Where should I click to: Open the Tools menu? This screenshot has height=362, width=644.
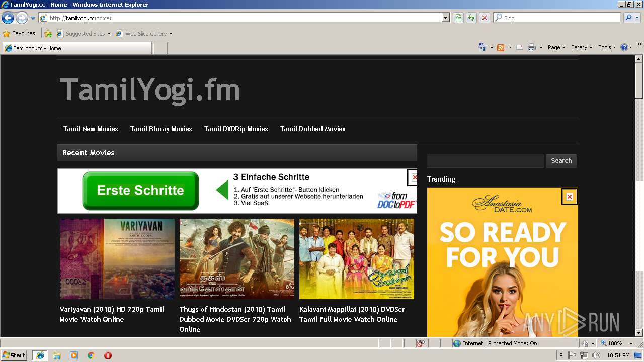(x=607, y=47)
